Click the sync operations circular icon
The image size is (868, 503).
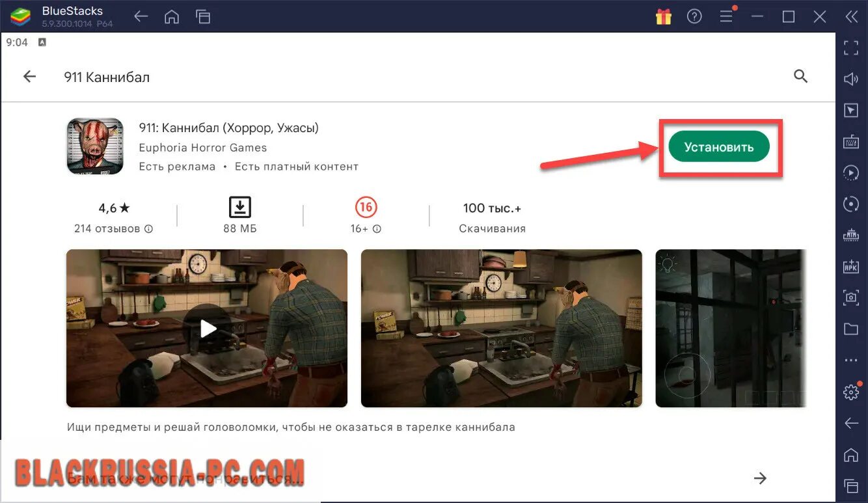click(851, 204)
